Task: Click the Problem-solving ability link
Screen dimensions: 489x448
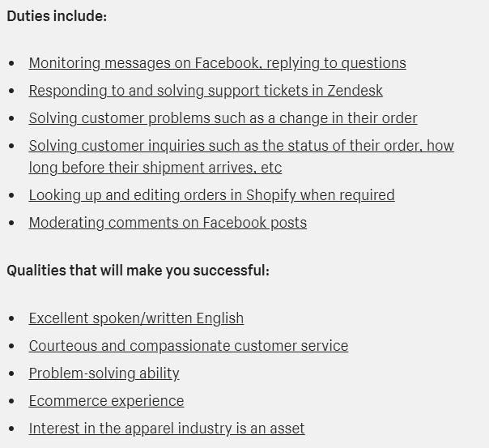Action: 104,373
